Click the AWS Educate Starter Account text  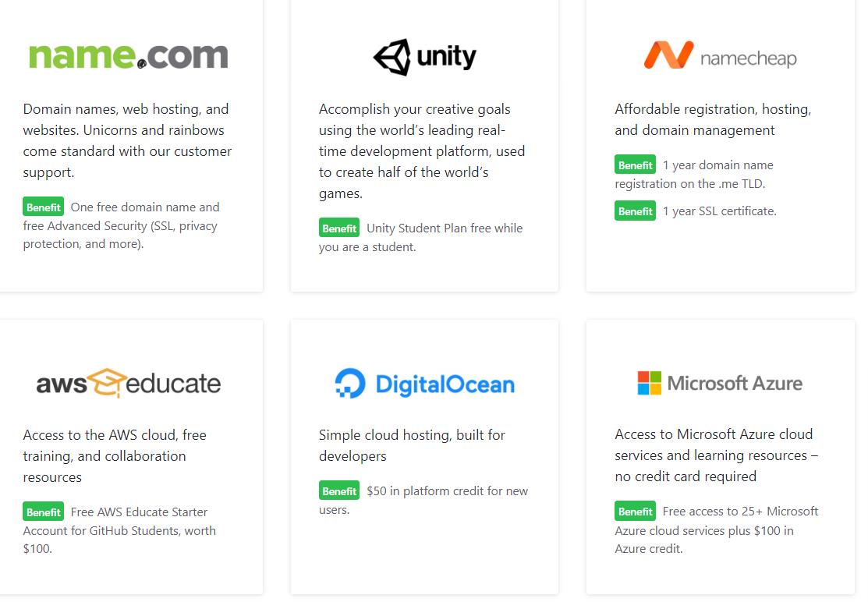coord(139,512)
